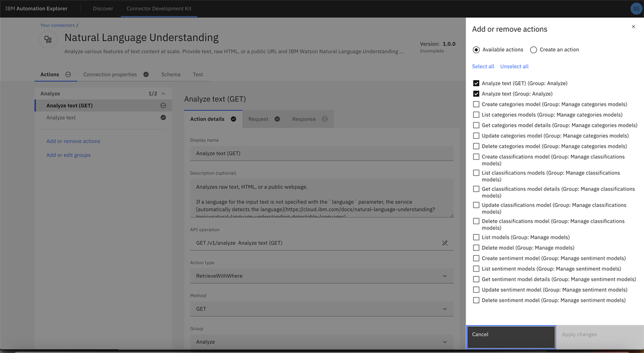Open the Group dropdown showing Analyze
This screenshot has height=353, width=644.
coord(321,342)
